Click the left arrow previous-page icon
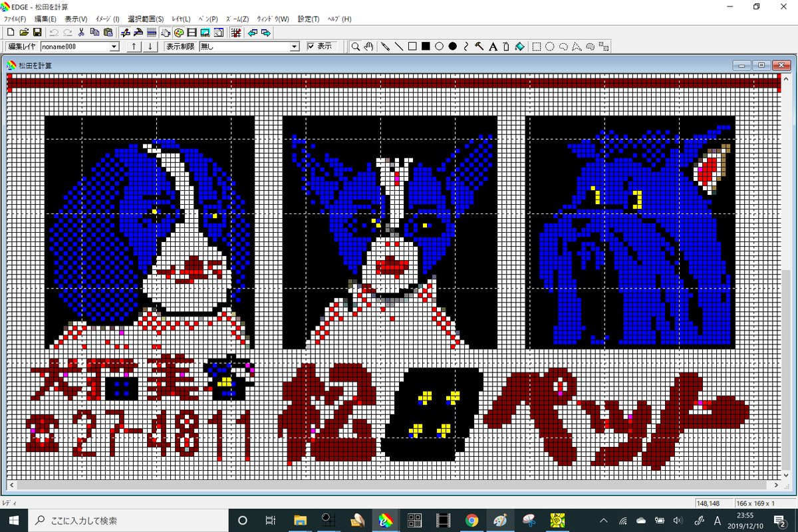The image size is (798, 532). pos(252,32)
